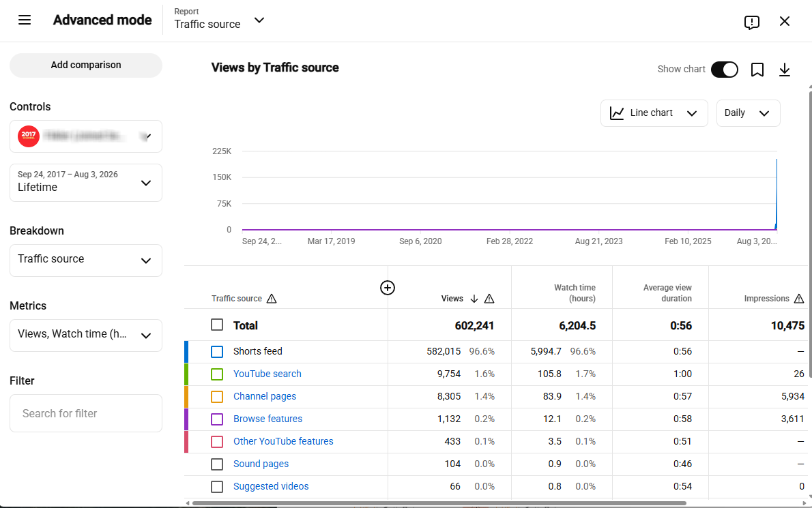Click the Search for filter input field
The image size is (812, 508).
86,413
